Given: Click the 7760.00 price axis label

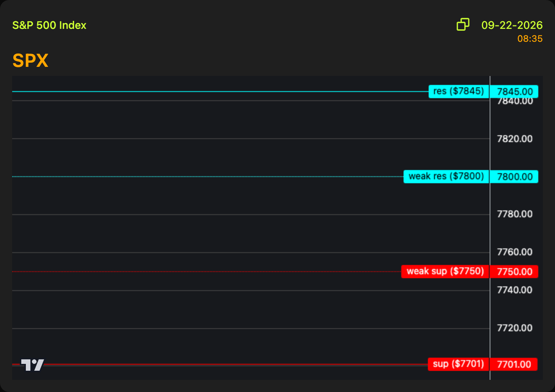Looking at the screenshot, I should [515, 252].
